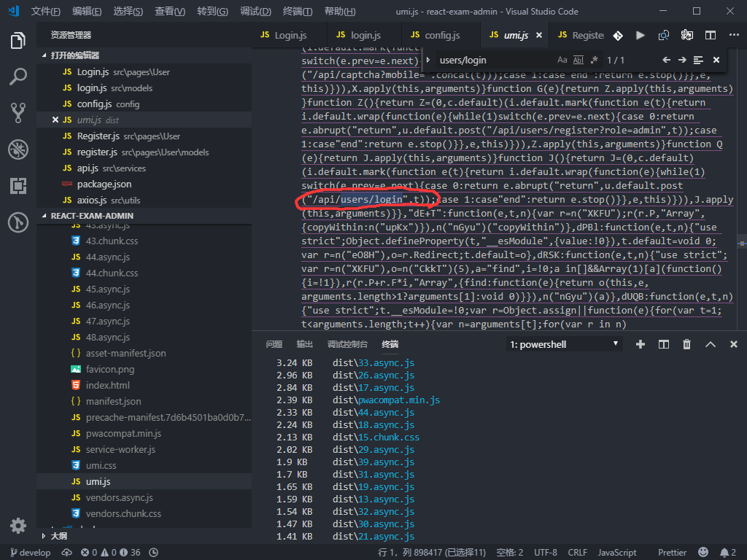The height and width of the screenshot is (560, 747).
Task: Switch to the 输出 panel tab
Action: pyautogui.click(x=304, y=344)
